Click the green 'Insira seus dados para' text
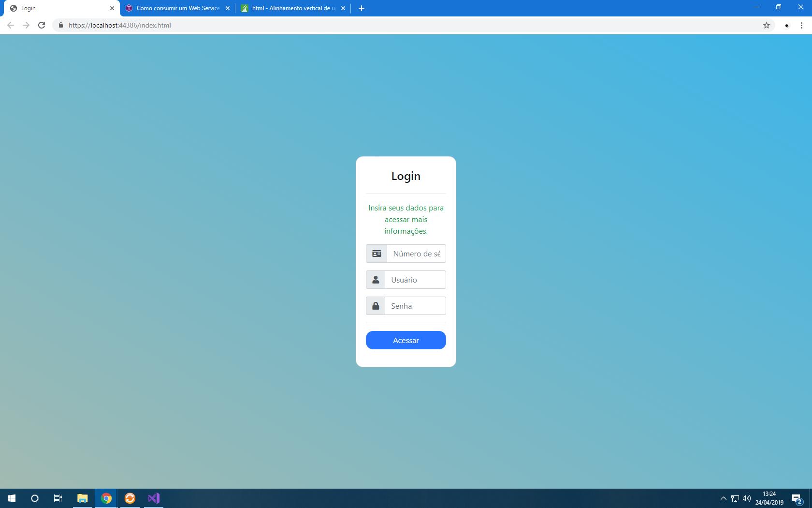The image size is (812, 508). (406, 208)
